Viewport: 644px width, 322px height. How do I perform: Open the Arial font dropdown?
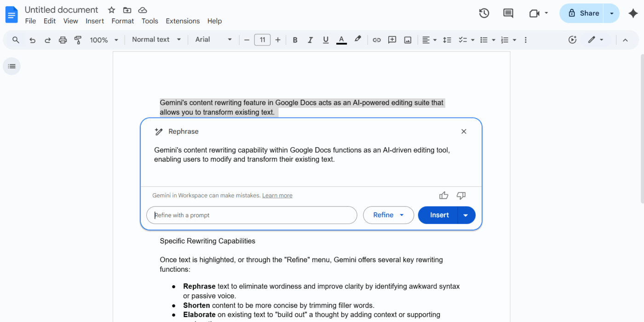[213, 40]
